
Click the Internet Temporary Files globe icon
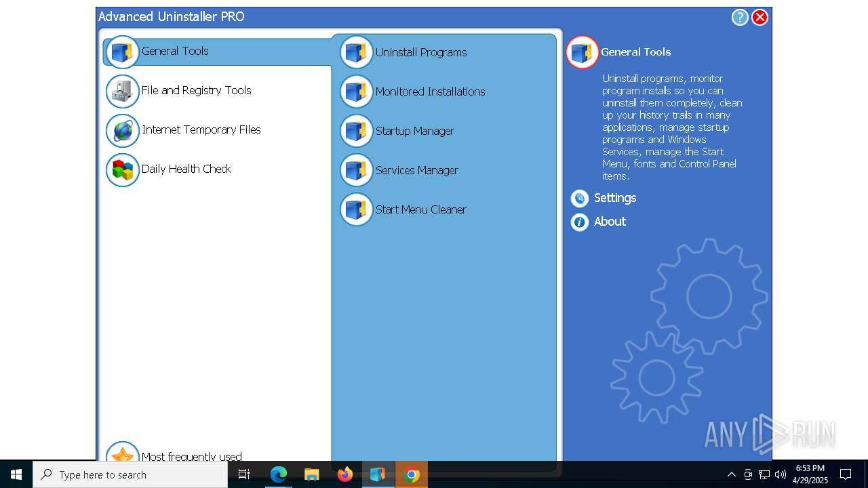coord(122,131)
